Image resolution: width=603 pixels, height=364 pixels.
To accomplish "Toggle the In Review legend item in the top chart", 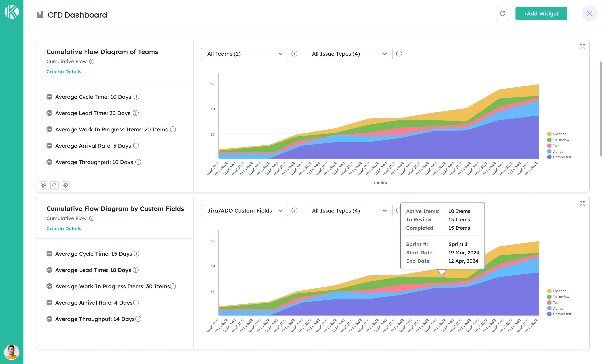I will [x=561, y=140].
